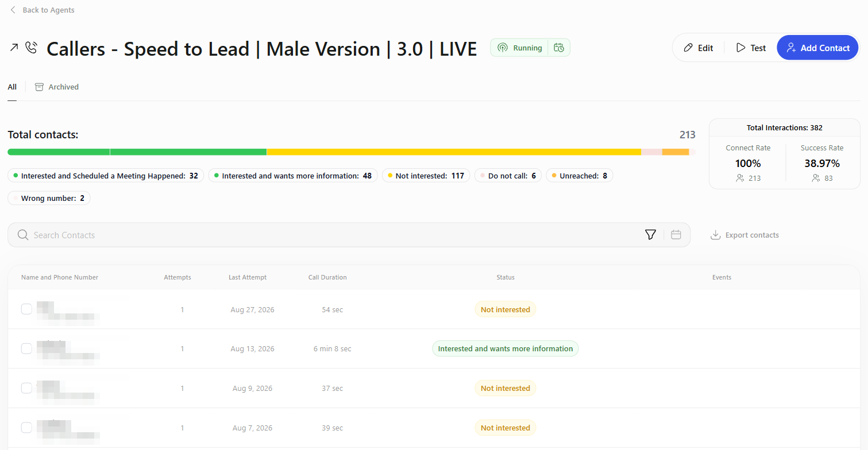Switch to the All tab
The height and width of the screenshot is (450, 868).
[12, 87]
